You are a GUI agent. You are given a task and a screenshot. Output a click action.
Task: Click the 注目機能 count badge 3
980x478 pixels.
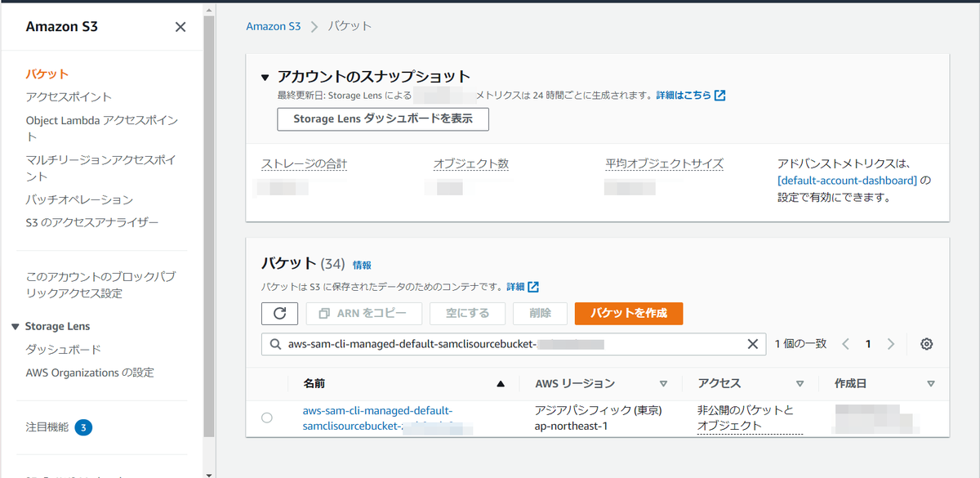coord(83,427)
